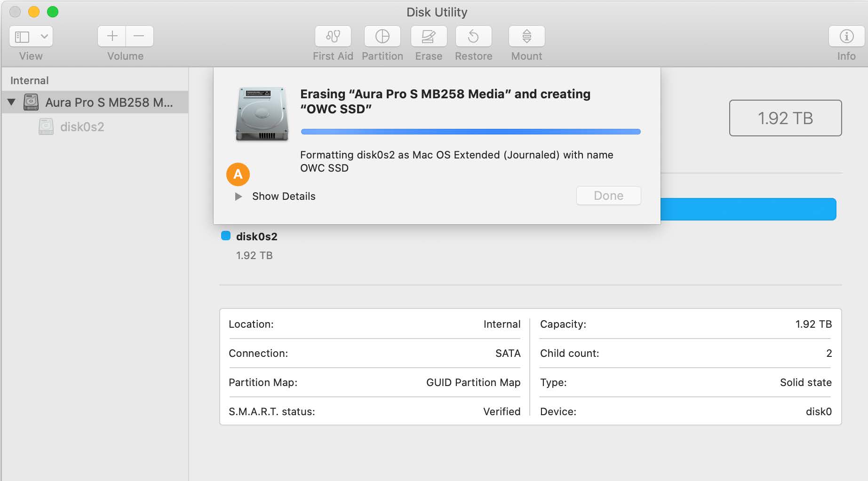This screenshot has width=868, height=481.
Task: Click the erase progress bar
Action: (470, 132)
